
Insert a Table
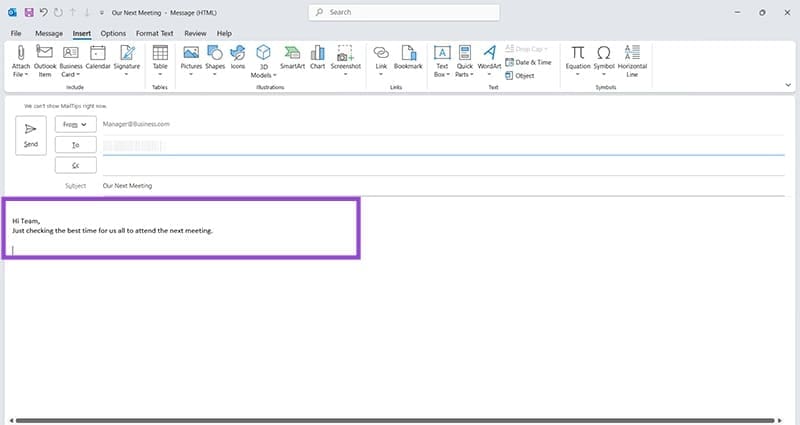[160, 61]
